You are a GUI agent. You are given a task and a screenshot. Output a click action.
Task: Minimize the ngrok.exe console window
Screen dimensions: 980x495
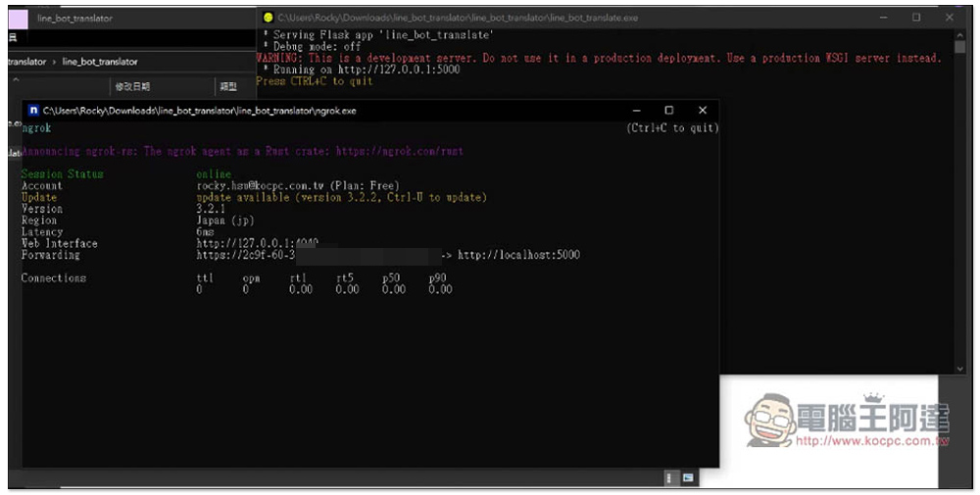point(636,110)
